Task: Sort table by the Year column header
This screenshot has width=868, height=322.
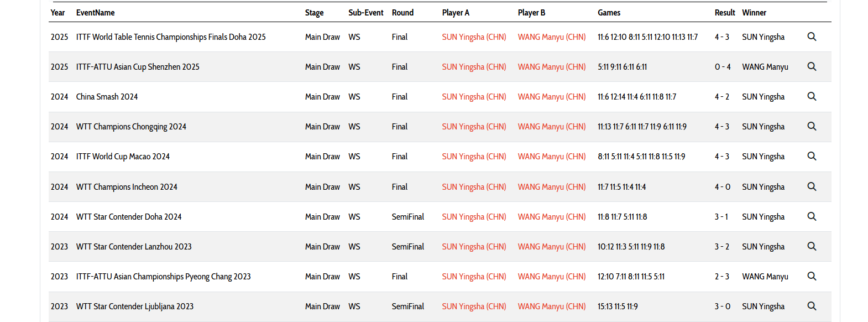Action: pyautogui.click(x=57, y=13)
